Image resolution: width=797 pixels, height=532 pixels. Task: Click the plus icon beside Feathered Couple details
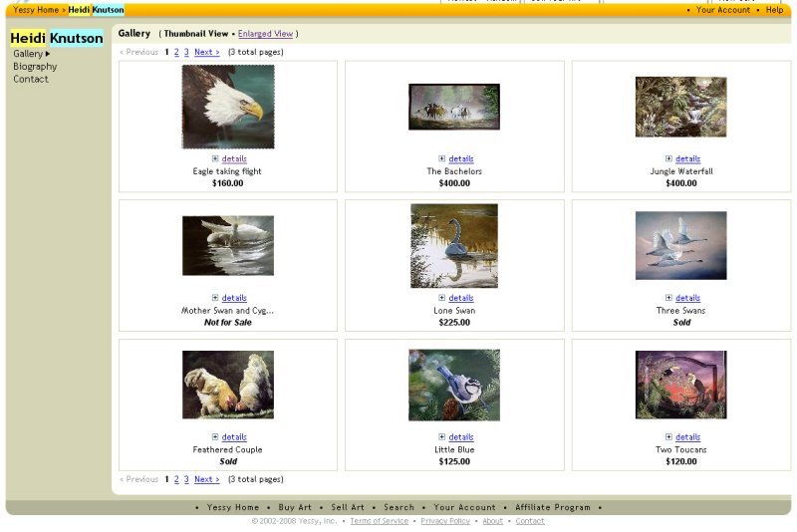215,437
